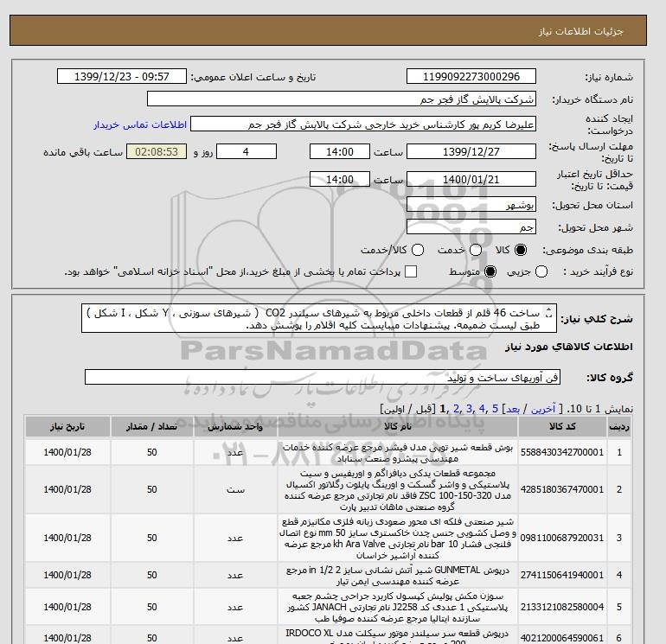The height and width of the screenshot is (644, 666).
Task: Click the remaining time countdown 02:08:53
Action: point(157,151)
